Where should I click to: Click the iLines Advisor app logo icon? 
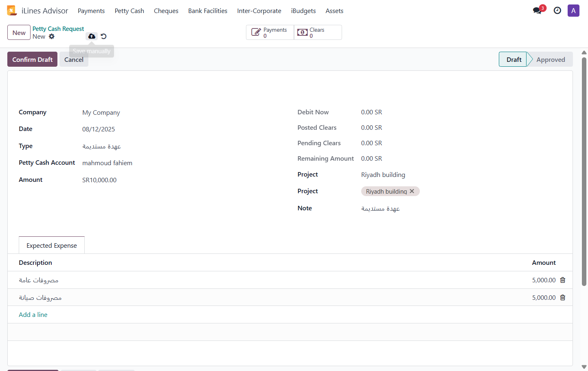pyautogui.click(x=12, y=11)
